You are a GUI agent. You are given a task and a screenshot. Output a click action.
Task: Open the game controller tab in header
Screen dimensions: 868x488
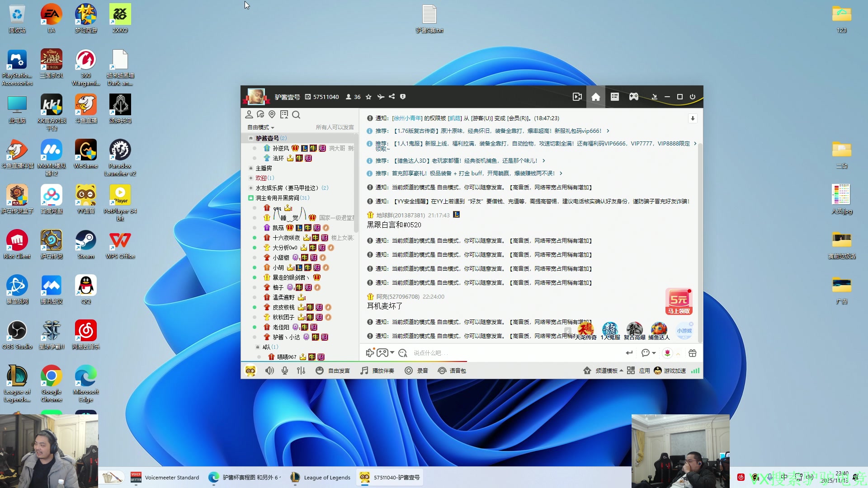(x=633, y=97)
